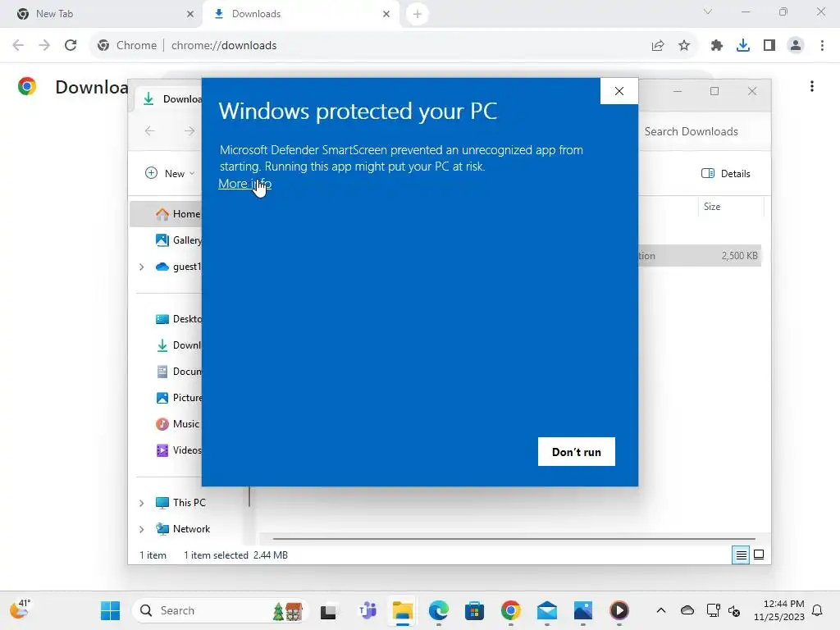Open Chrome extensions puzzle icon
The width and height of the screenshot is (840, 630).
[x=717, y=46]
